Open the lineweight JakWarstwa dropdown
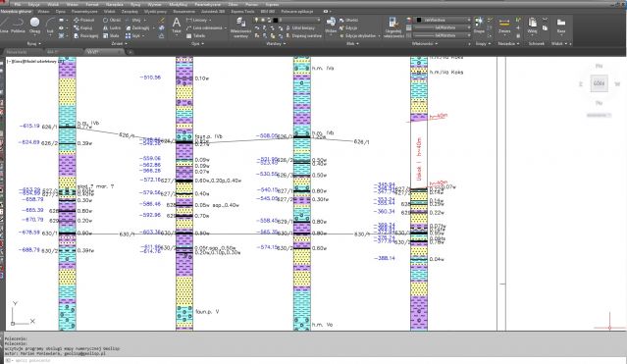Screen dimensions: 627x364 pyautogui.click(x=442, y=27)
